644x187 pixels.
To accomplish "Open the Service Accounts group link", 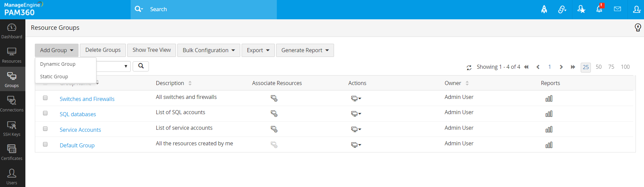I will [x=80, y=130].
